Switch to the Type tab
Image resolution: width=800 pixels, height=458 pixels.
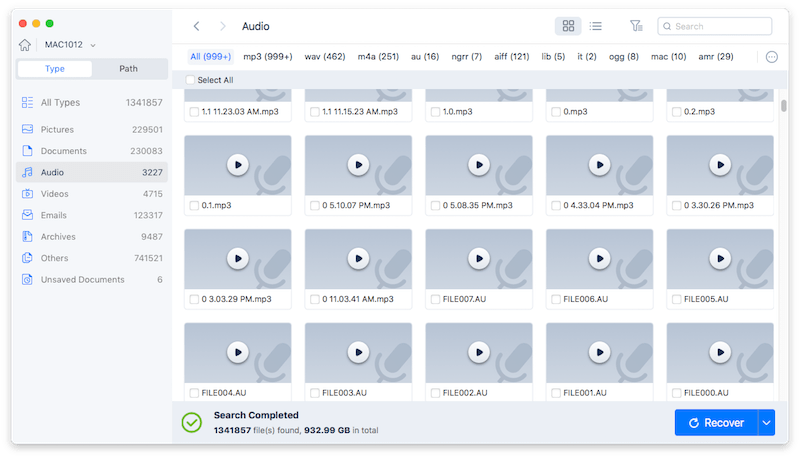point(55,69)
